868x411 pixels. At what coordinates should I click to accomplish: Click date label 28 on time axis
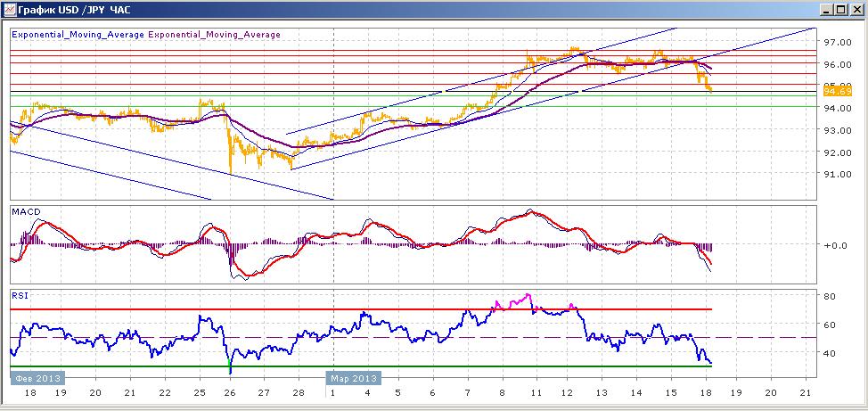(x=298, y=392)
